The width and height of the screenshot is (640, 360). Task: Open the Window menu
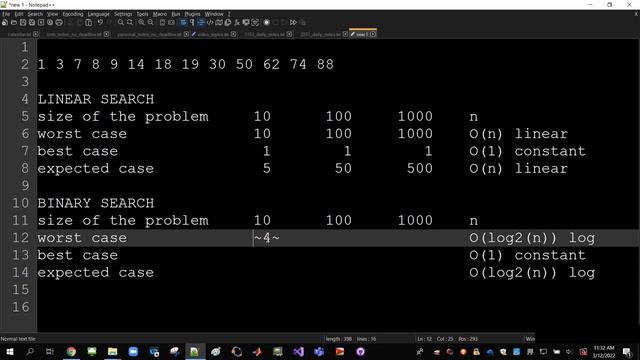[214, 14]
